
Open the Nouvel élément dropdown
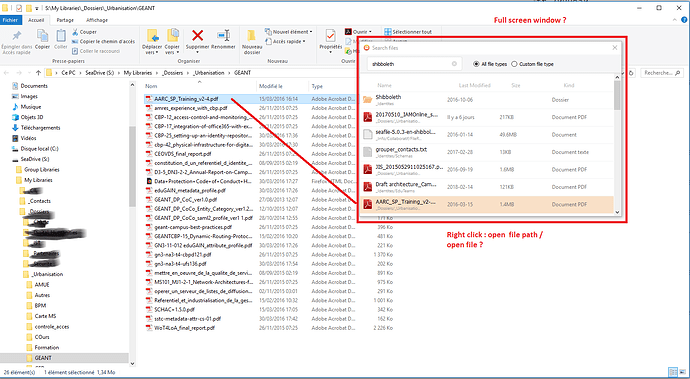pos(289,32)
